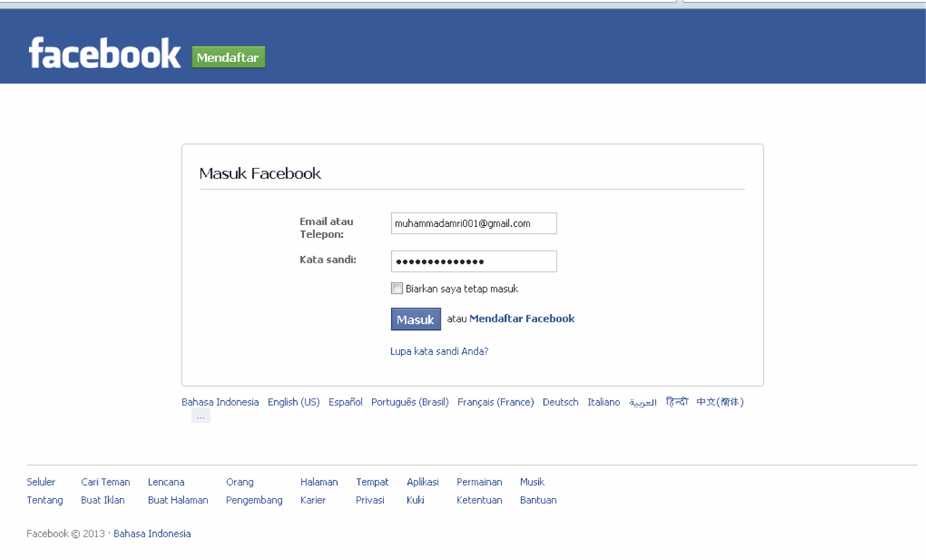Click the Email atau Telepon label
926x560 pixels.
(x=326, y=228)
